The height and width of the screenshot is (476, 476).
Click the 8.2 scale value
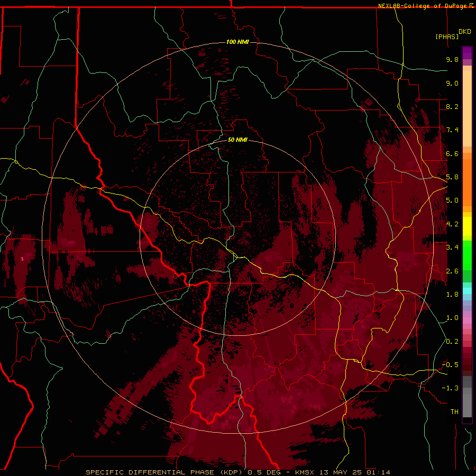pos(452,106)
